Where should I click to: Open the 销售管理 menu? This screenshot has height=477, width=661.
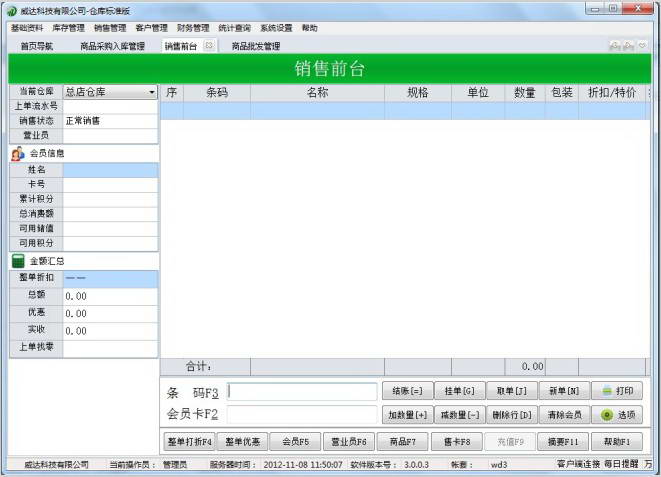pyautogui.click(x=110, y=28)
